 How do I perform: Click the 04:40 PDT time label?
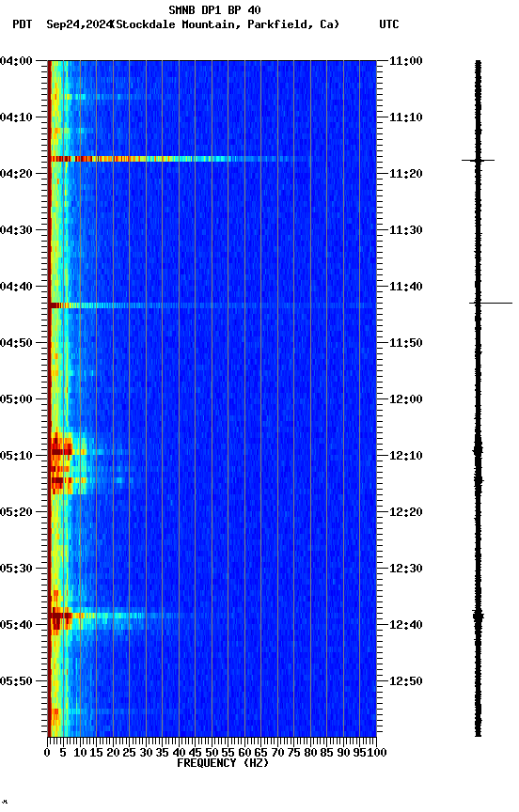tap(16, 287)
